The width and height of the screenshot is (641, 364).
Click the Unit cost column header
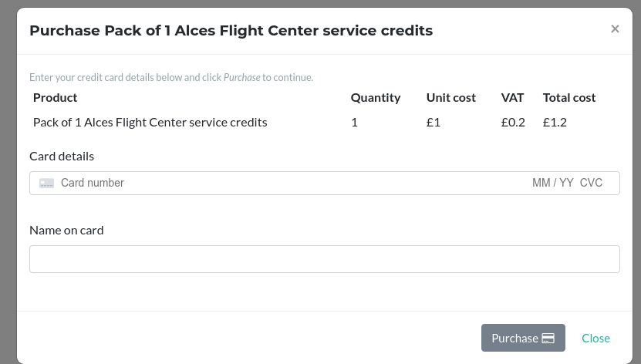click(x=451, y=98)
